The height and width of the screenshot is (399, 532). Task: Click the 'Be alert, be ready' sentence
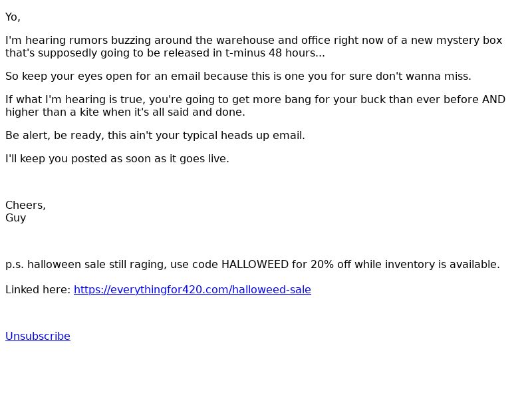point(155,136)
